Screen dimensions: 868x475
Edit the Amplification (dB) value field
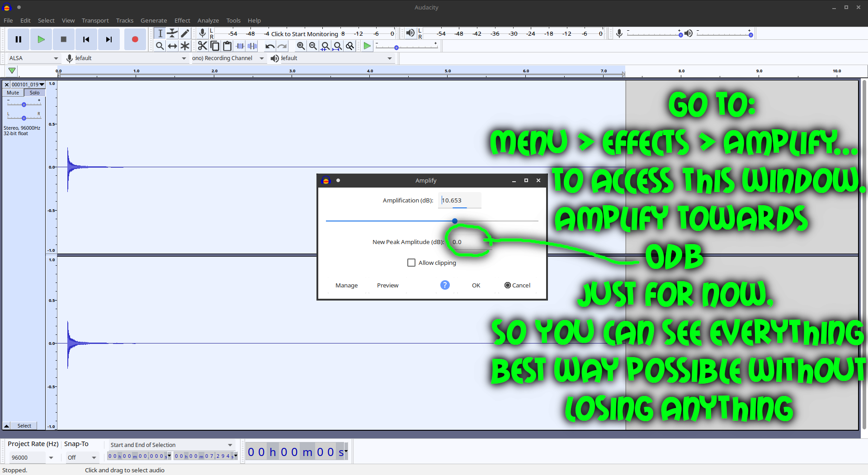(x=459, y=200)
